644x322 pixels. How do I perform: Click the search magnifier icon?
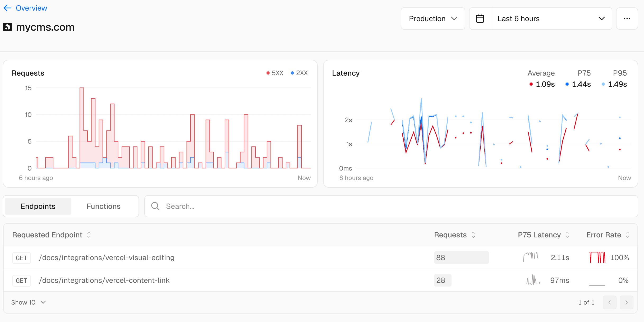(155, 206)
